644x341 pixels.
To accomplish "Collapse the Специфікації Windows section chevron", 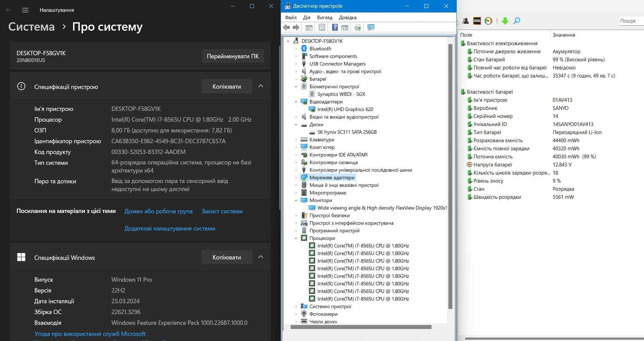I will 261,257.
